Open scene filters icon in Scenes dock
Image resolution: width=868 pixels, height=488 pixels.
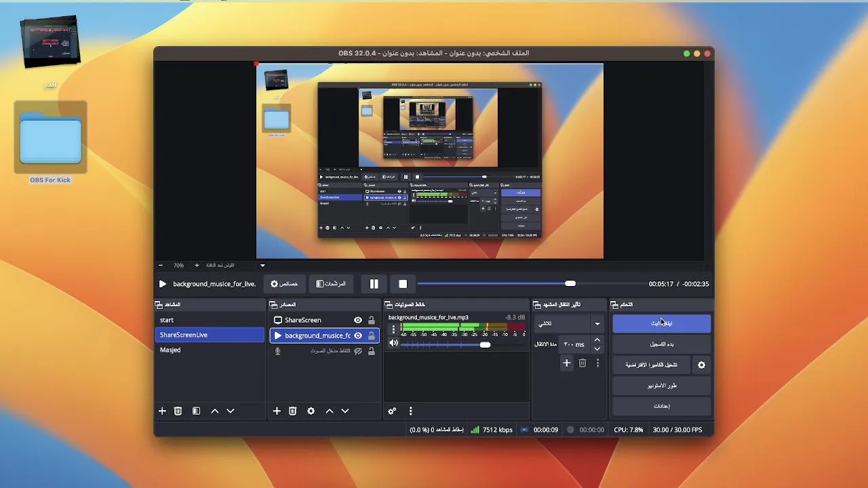(x=196, y=411)
